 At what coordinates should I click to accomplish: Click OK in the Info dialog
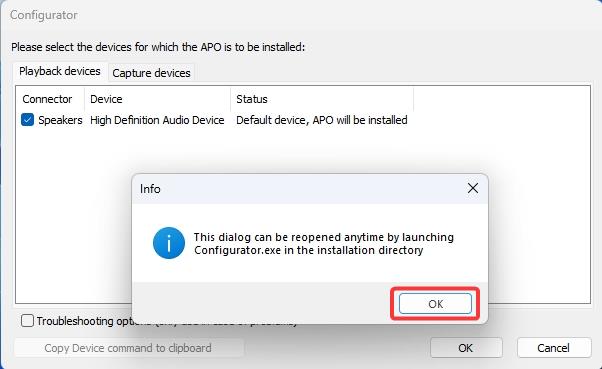tap(435, 304)
